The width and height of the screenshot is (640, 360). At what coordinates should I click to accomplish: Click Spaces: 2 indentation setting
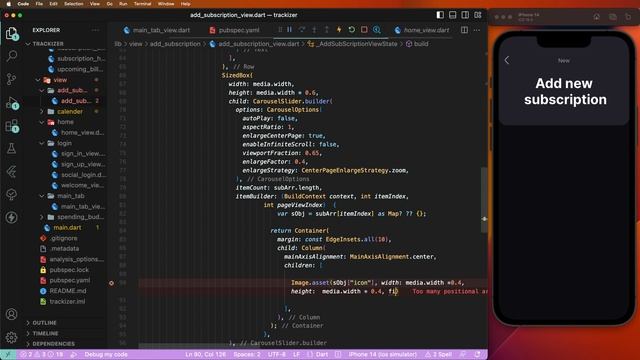[x=247, y=354]
